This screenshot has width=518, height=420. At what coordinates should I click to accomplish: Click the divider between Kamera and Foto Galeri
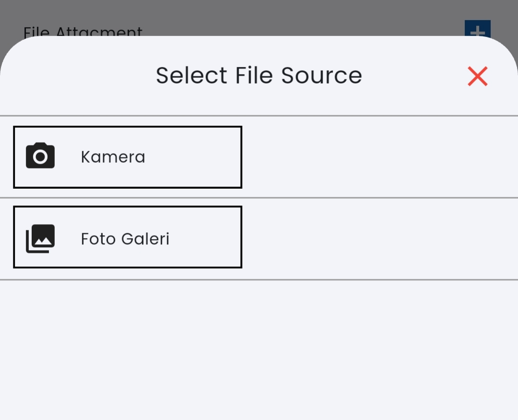[259, 197]
